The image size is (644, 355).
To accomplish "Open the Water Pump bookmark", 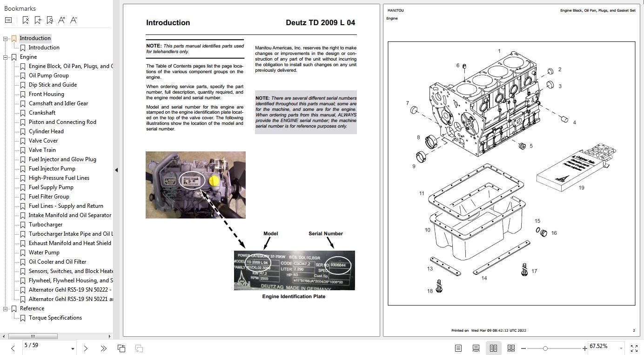I will click(44, 253).
